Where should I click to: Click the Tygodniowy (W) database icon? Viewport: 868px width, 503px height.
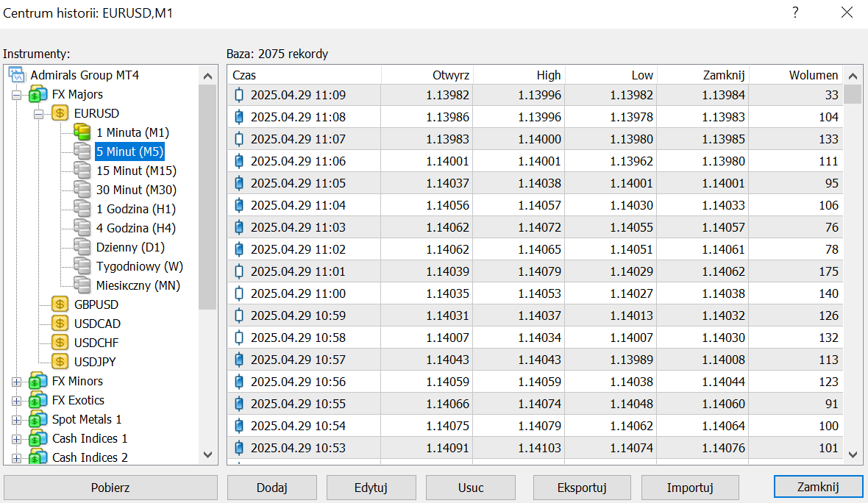(82, 266)
